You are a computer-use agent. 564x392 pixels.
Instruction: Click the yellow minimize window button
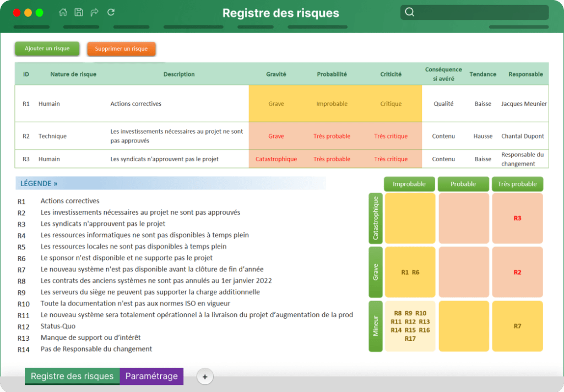point(28,13)
